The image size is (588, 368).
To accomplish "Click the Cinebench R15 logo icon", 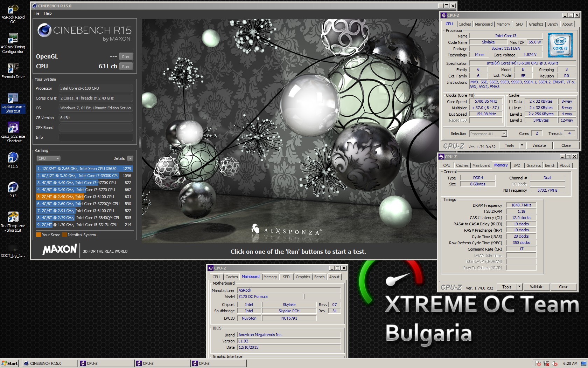I will click(x=45, y=30).
